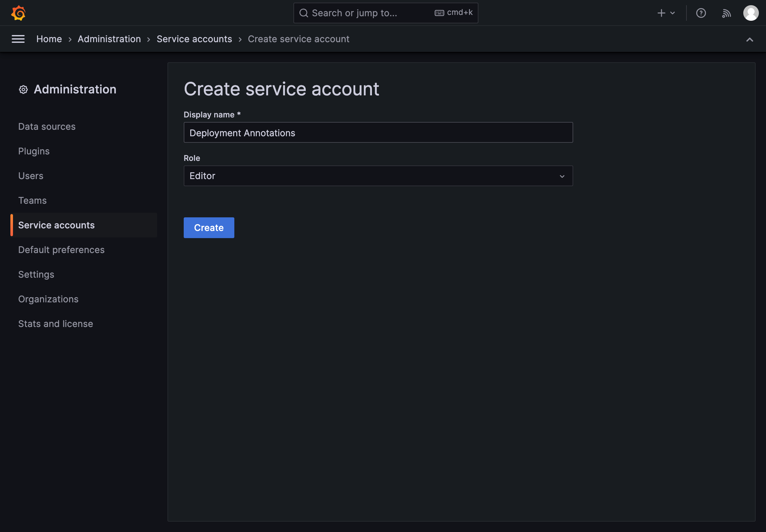The height and width of the screenshot is (532, 766).
Task: Navigate to Home via breadcrumb
Action: pos(49,39)
